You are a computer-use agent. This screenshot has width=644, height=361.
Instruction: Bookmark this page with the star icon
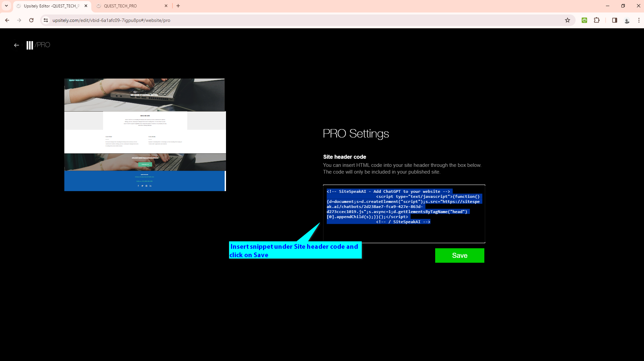point(568,20)
